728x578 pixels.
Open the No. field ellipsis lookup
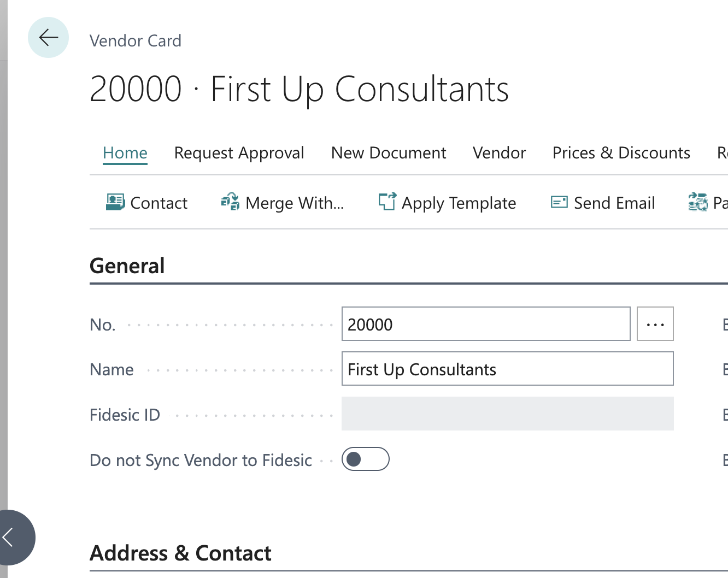(x=655, y=324)
